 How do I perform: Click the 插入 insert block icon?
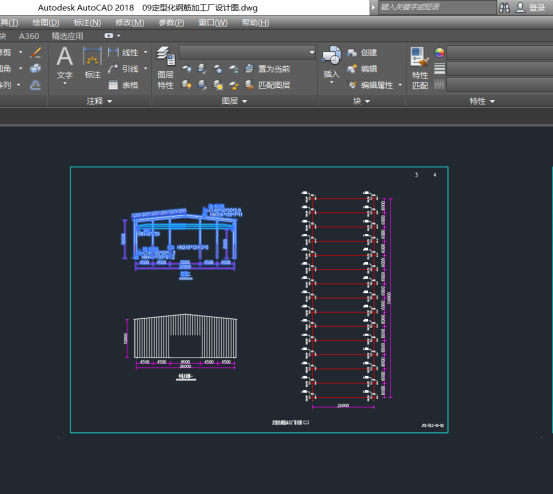click(x=331, y=56)
